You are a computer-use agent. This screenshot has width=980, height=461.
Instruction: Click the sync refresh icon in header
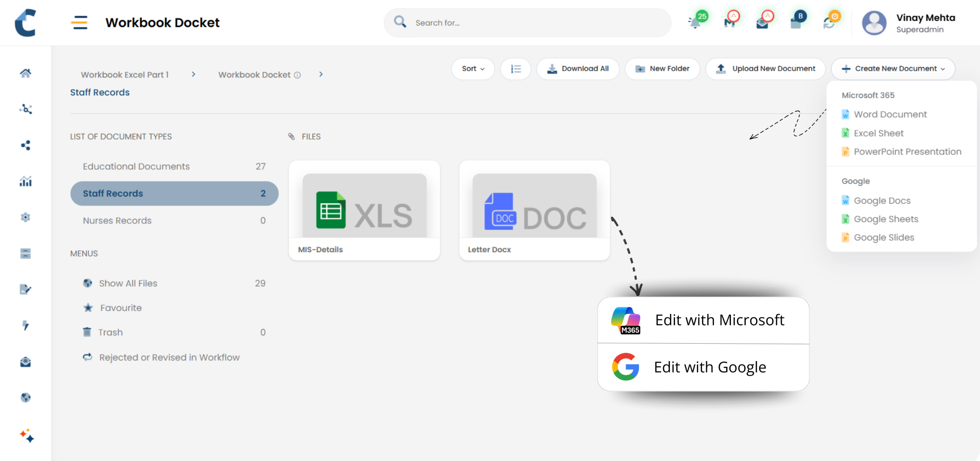pyautogui.click(x=829, y=23)
